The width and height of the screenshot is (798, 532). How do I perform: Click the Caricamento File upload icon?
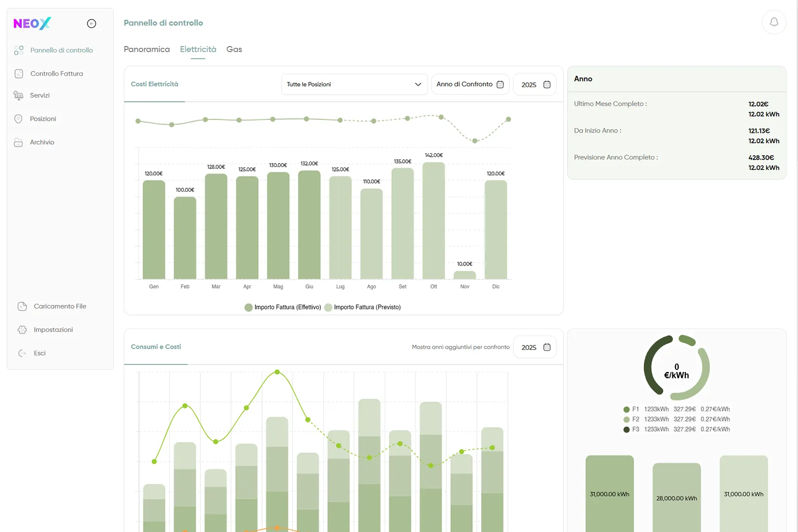pos(22,306)
